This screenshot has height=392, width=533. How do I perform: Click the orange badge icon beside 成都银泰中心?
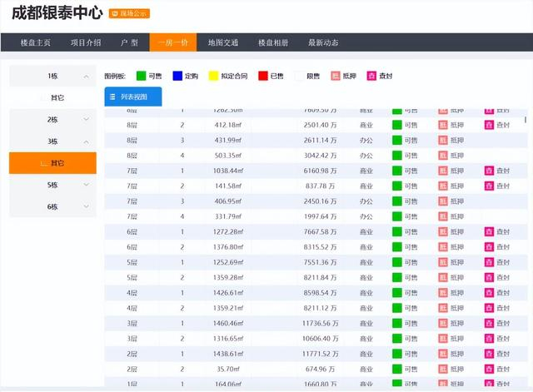[x=115, y=13]
